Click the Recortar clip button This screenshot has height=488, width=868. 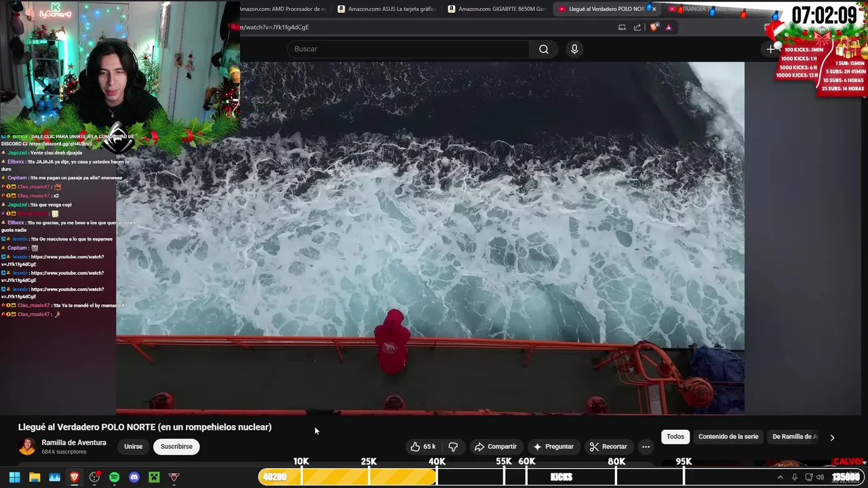point(608,447)
